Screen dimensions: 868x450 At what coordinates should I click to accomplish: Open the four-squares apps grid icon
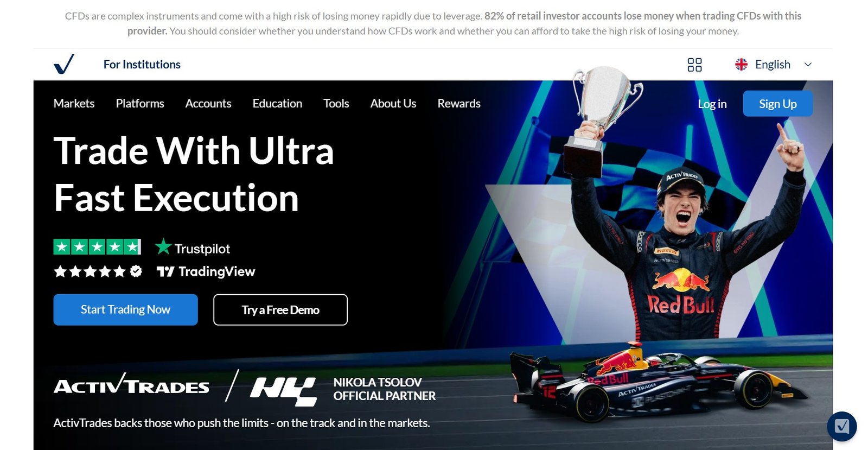694,65
